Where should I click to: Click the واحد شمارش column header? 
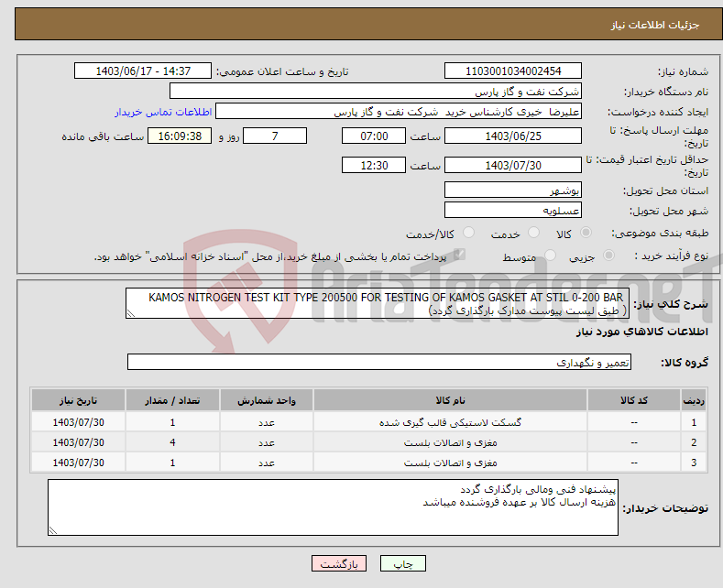(267, 400)
